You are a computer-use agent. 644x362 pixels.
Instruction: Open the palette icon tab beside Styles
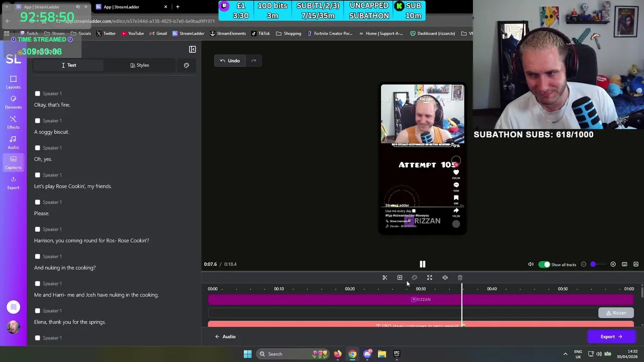[x=186, y=65]
